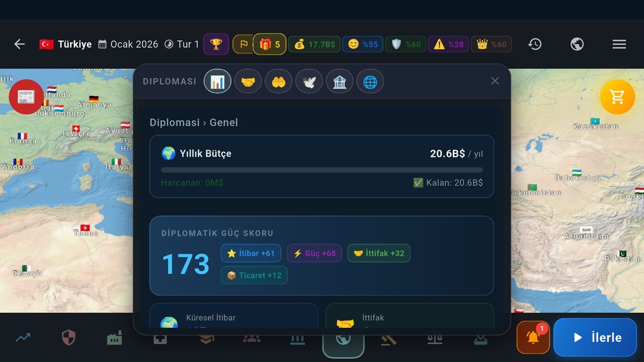
Task: Click the Tur 1 turn counter
Action: coord(182,44)
